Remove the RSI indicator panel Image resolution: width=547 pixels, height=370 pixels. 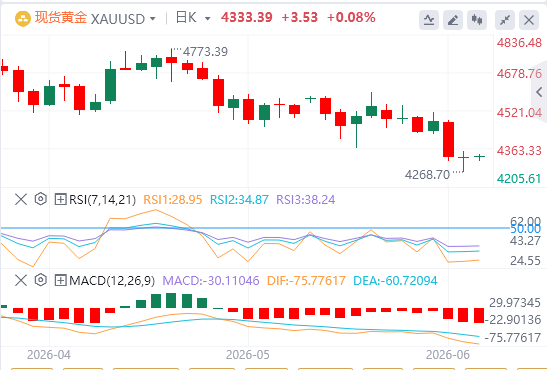(x=21, y=199)
